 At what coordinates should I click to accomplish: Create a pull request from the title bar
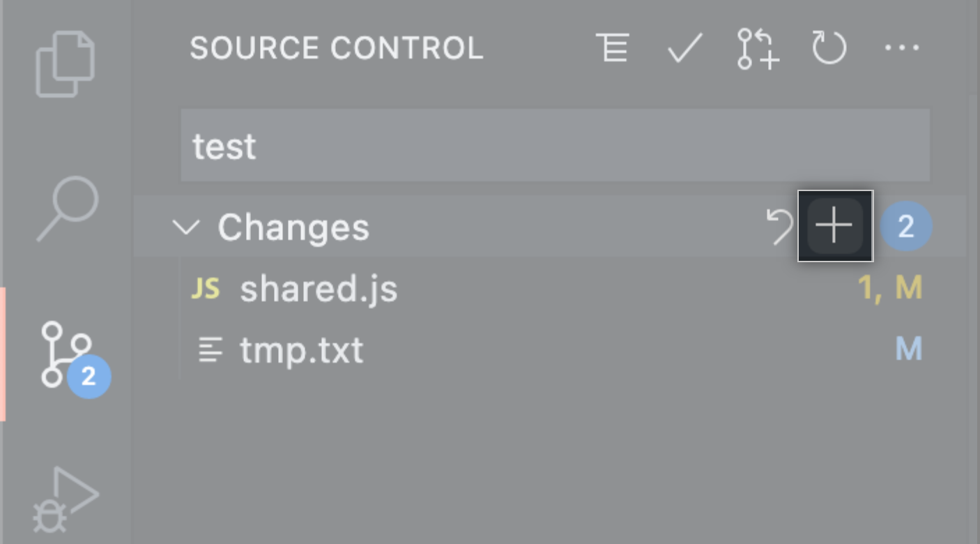757,48
